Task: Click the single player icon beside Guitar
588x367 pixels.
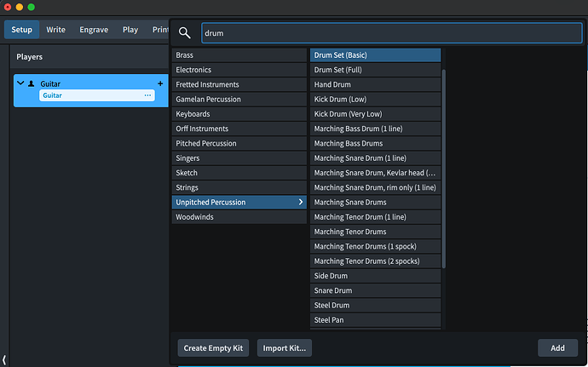Action: pos(32,83)
